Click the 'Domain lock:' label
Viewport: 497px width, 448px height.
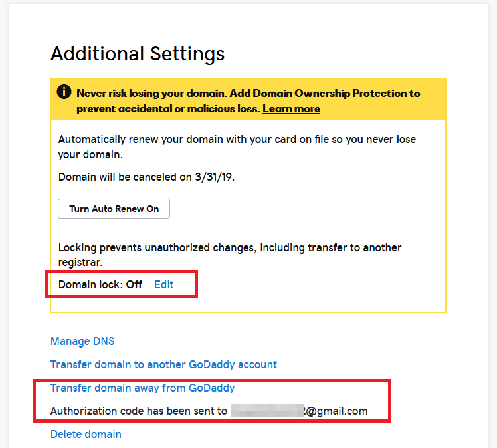(90, 284)
